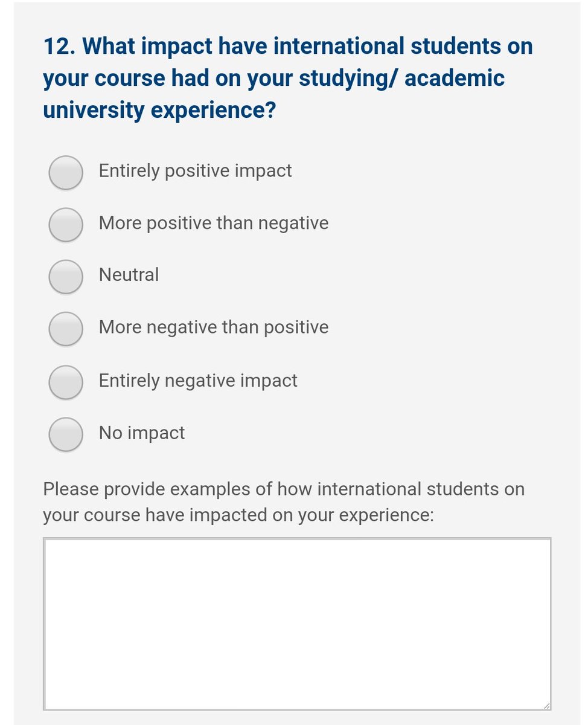Screen dimensions: 588x725
Task: Select the 'Entirely positive impact' radio button
Action: (x=65, y=172)
